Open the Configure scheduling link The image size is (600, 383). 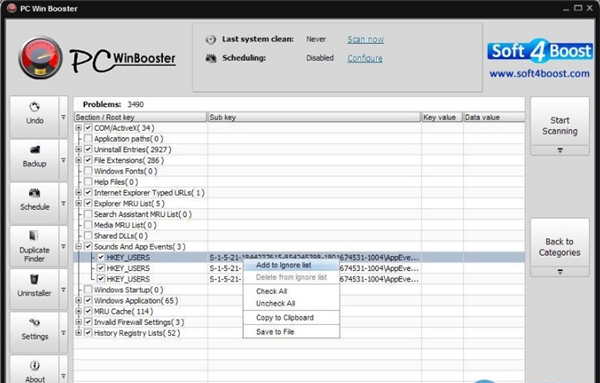(365, 58)
